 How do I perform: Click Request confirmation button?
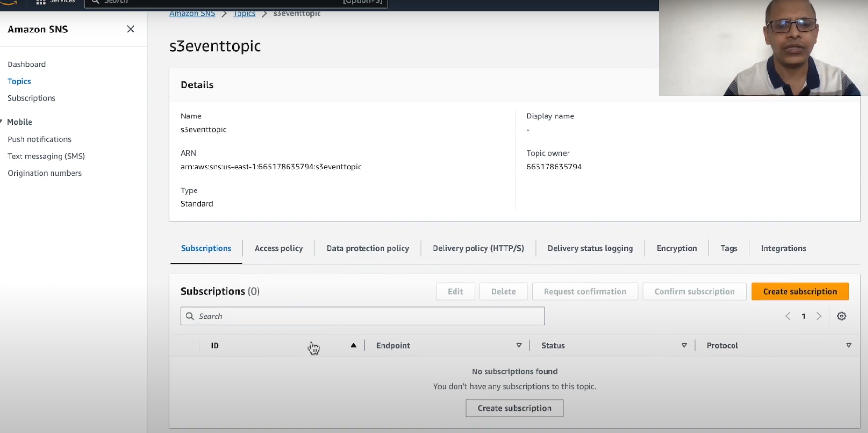coord(585,291)
